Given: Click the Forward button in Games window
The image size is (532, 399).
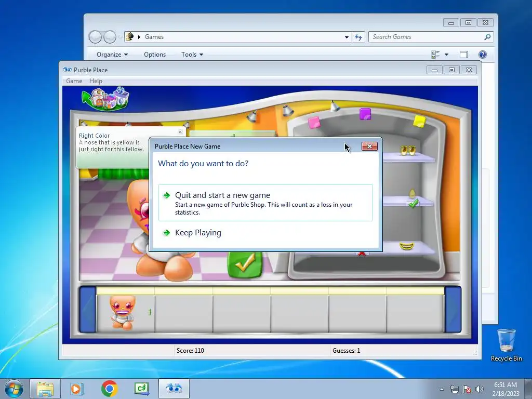Looking at the screenshot, I should pyautogui.click(x=110, y=37).
